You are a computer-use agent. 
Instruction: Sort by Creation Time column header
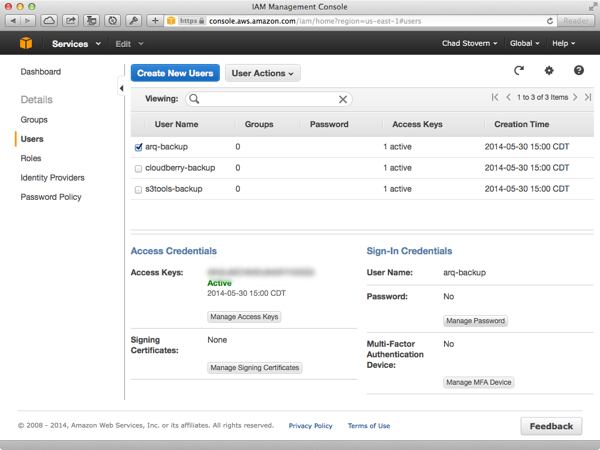[522, 124]
